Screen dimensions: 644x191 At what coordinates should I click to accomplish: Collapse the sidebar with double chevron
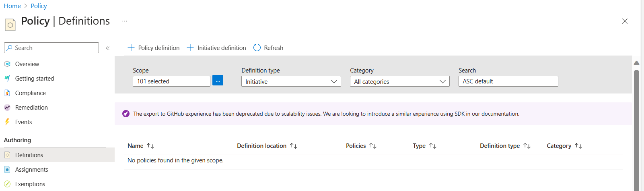pyautogui.click(x=108, y=48)
